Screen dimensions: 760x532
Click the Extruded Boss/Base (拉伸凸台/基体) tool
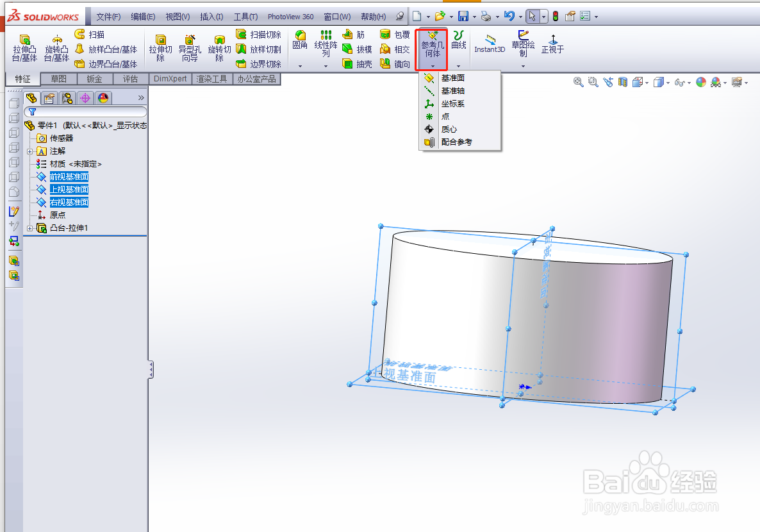pyautogui.click(x=24, y=48)
